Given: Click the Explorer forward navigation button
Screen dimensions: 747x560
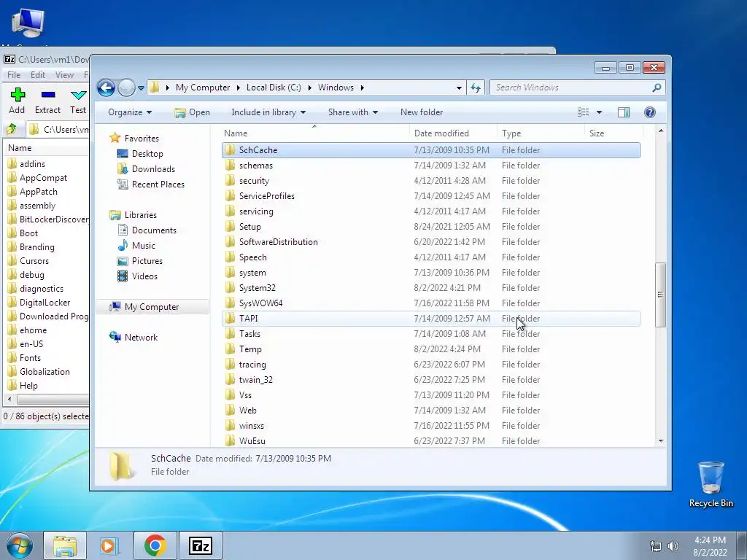Looking at the screenshot, I should (126, 87).
